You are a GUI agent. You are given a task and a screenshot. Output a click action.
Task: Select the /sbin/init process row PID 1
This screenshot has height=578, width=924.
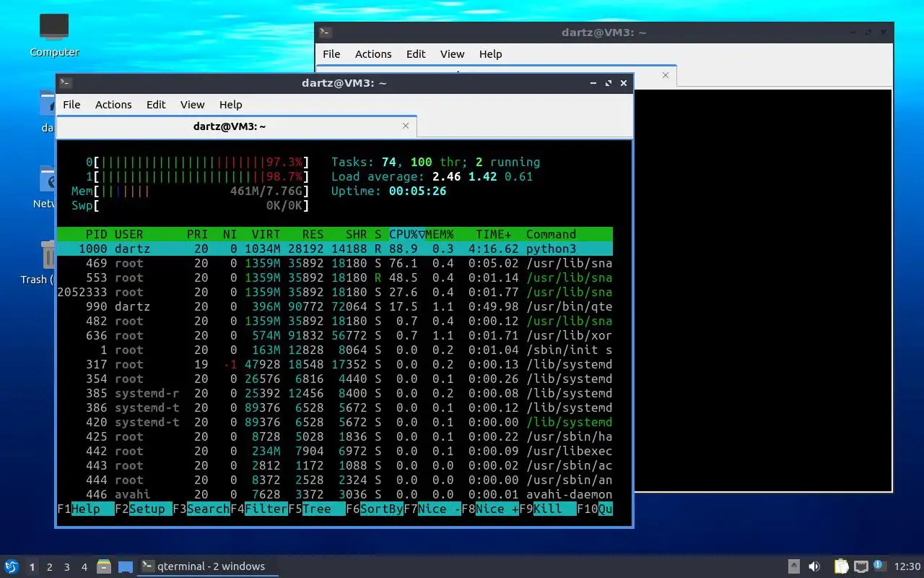[335, 350]
